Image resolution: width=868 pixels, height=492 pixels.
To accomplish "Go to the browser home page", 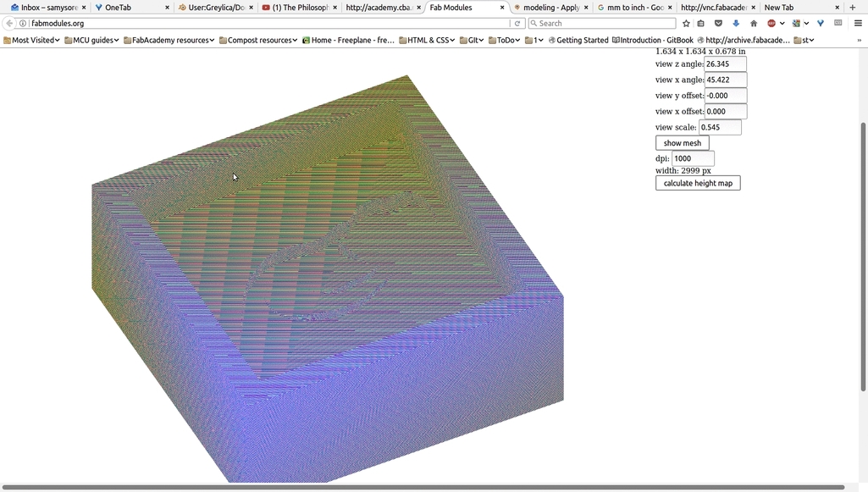I will click(754, 23).
